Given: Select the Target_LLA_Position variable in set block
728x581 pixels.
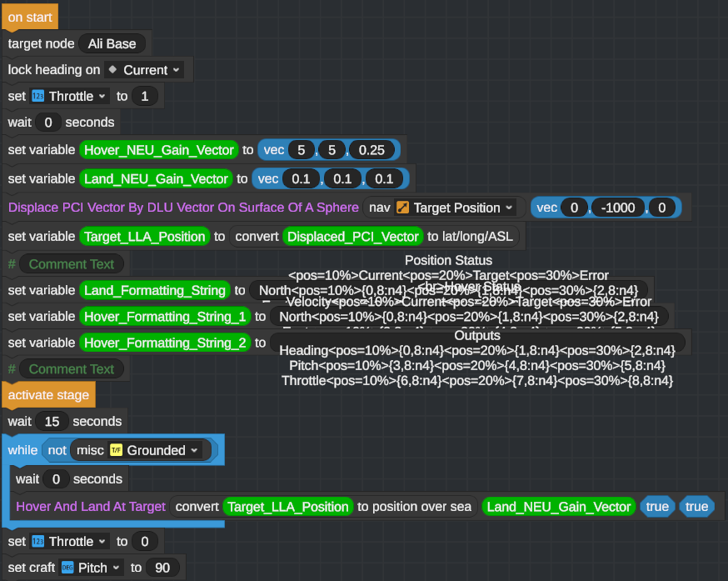Looking at the screenshot, I should (145, 237).
